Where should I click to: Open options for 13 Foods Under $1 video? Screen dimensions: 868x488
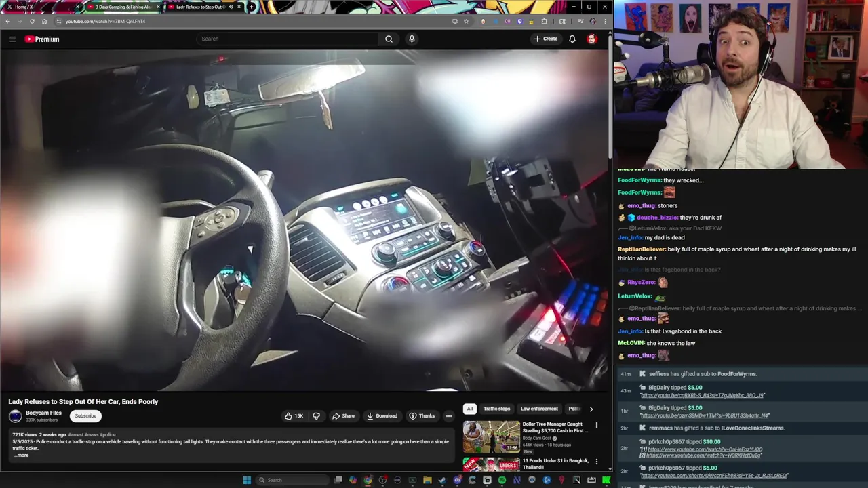(x=597, y=462)
